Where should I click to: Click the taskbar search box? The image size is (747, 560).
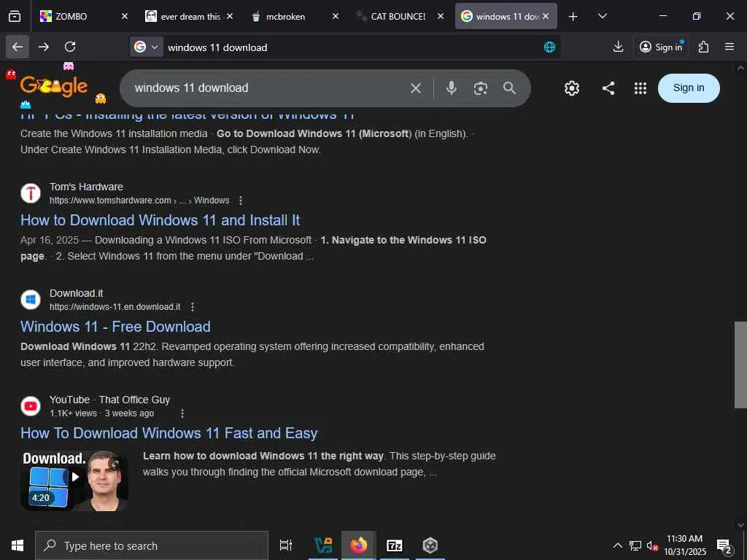[152, 545]
